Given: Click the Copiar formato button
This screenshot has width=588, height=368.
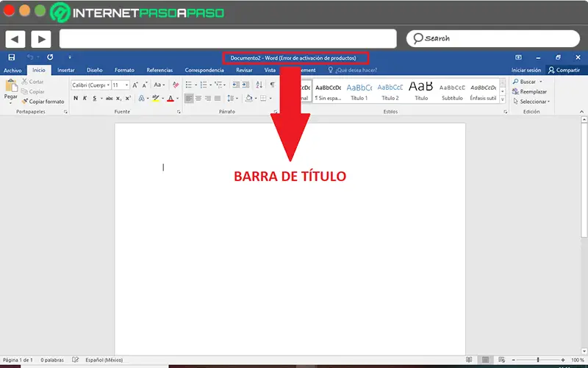Looking at the screenshot, I should pyautogui.click(x=43, y=102).
